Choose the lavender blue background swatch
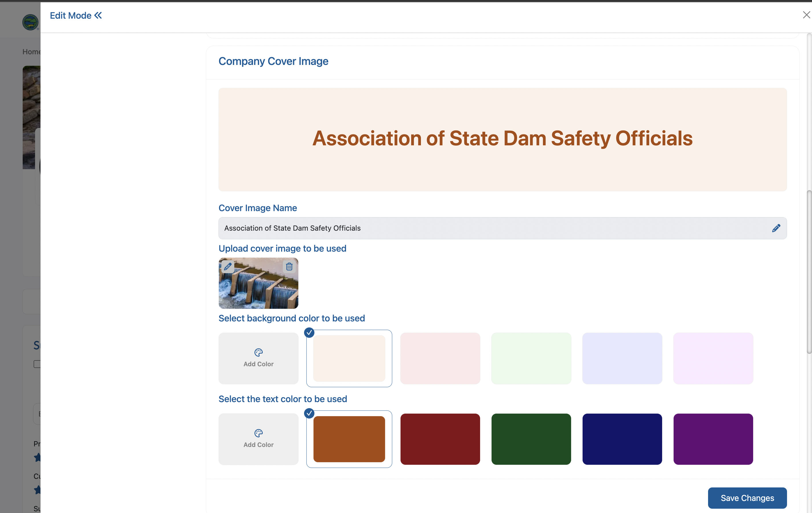Viewport: 812px width, 513px height. point(622,358)
